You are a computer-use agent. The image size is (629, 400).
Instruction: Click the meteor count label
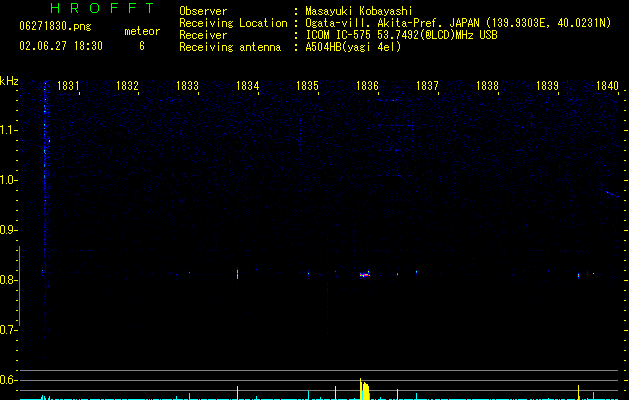(x=142, y=31)
